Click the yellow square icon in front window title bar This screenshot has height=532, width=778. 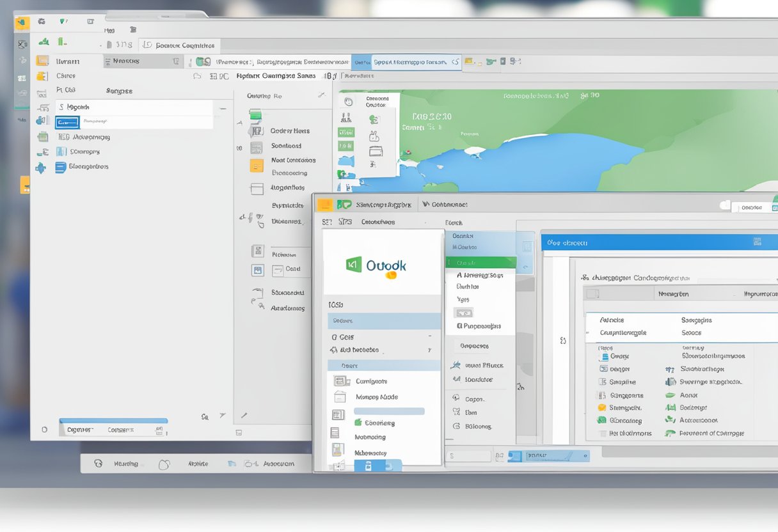tap(324, 205)
